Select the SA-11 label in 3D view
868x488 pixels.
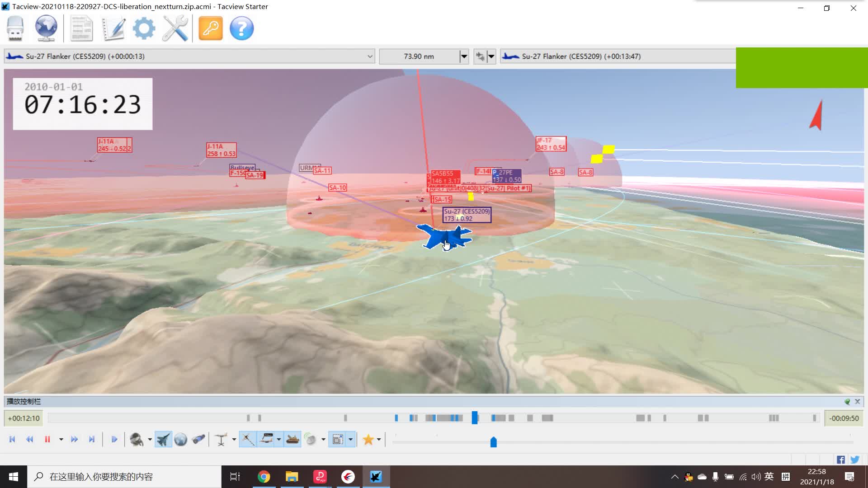click(x=322, y=171)
